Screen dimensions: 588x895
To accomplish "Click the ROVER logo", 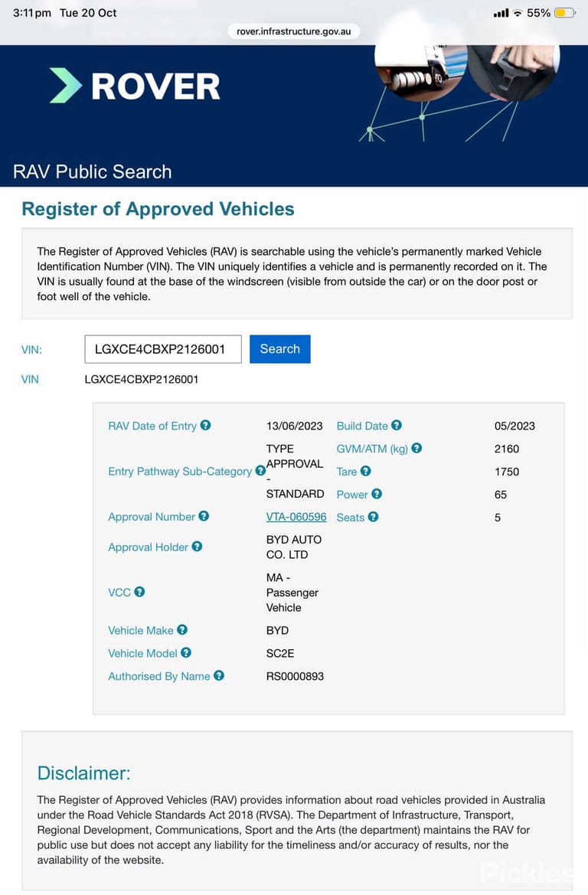I will click(135, 87).
